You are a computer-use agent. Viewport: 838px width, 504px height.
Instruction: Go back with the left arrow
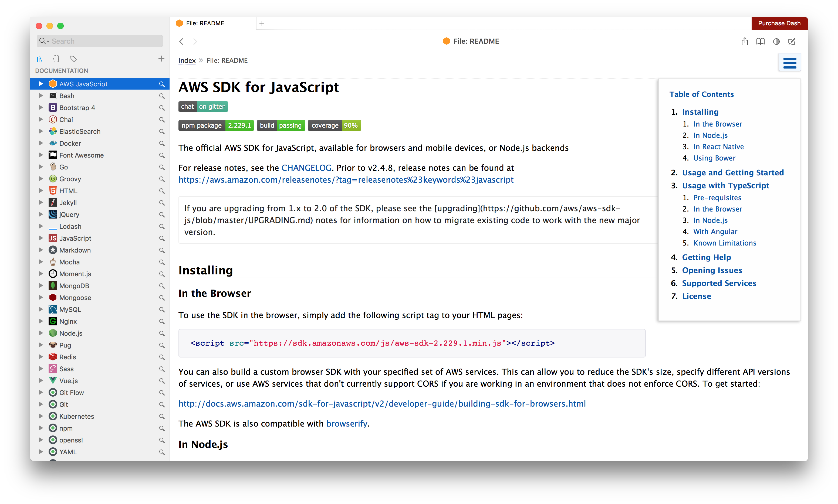pos(181,42)
